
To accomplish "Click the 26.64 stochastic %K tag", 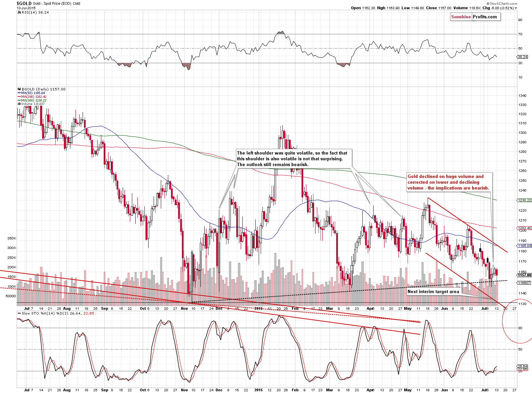I will tap(523, 366).
